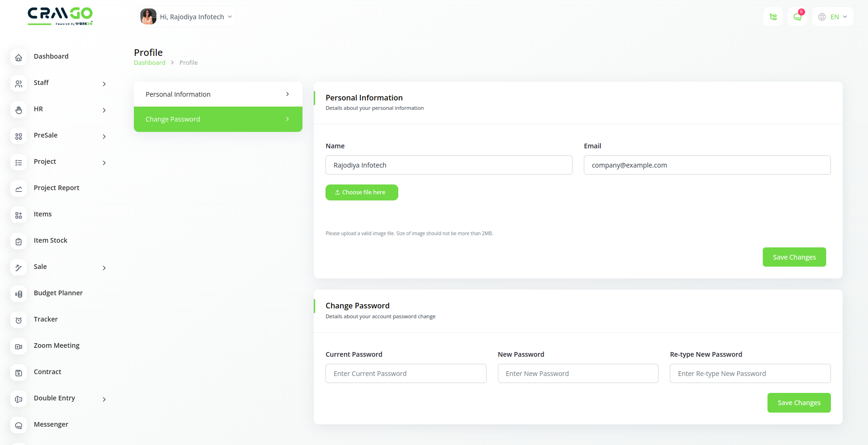Viewport: 868px width, 445px height.
Task: Click Save Changes in Change Password section
Action: pos(798,403)
